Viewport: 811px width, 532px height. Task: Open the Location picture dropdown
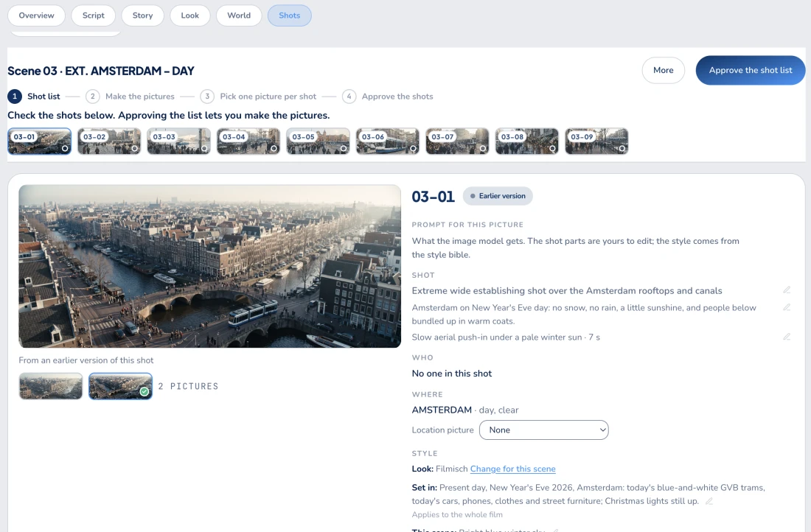coord(543,430)
